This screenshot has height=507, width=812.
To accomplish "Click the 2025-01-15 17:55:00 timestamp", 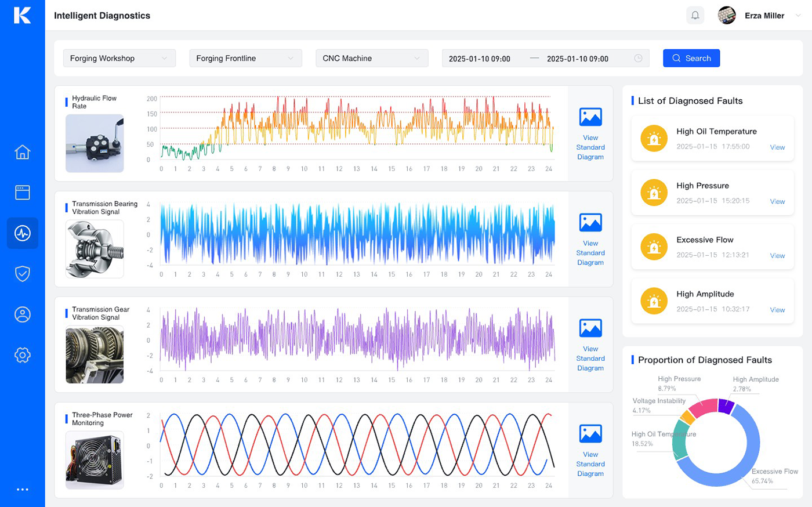I will click(713, 147).
